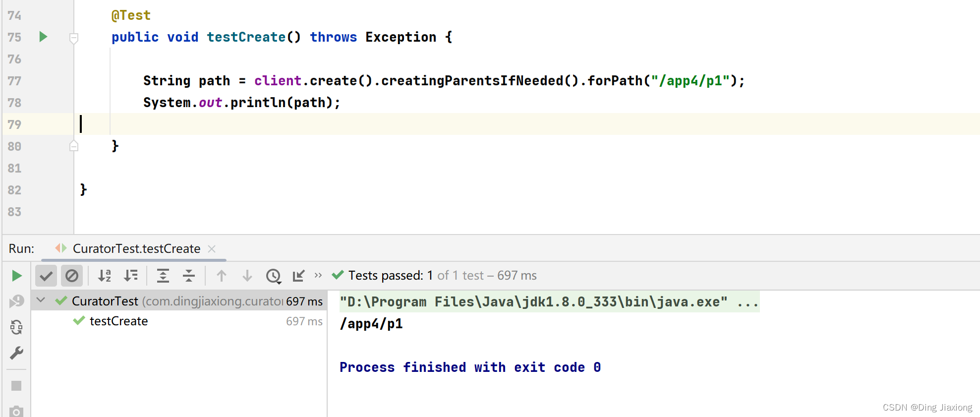Collapse all test tree nodes
The height and width of the screenshot is (417, 980).
(189, 276)
